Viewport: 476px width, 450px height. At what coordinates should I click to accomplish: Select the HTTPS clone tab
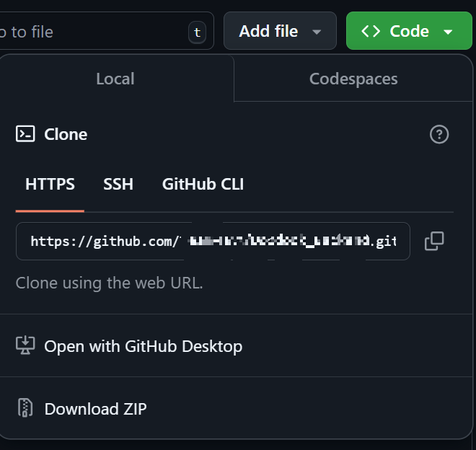(x=50, y=184)
